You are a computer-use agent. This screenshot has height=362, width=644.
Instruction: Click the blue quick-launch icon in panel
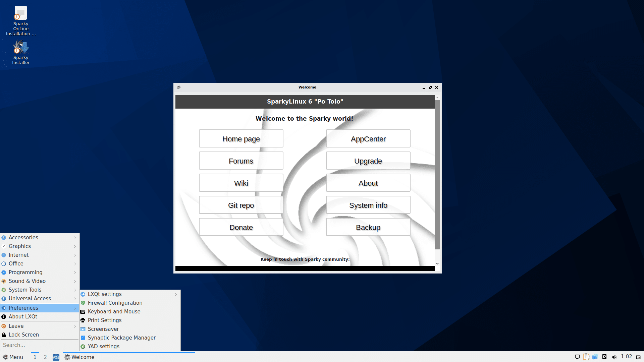(56, 357)
